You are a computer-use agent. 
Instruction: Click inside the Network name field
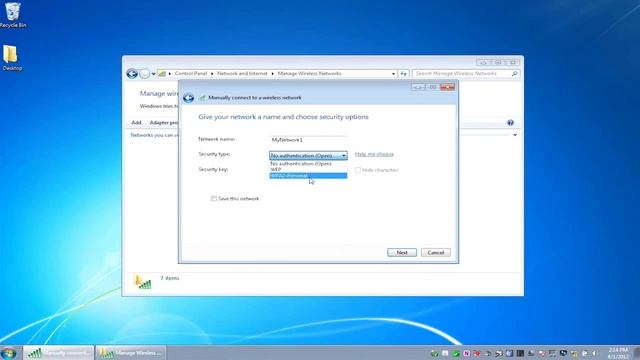coord(308,140)
